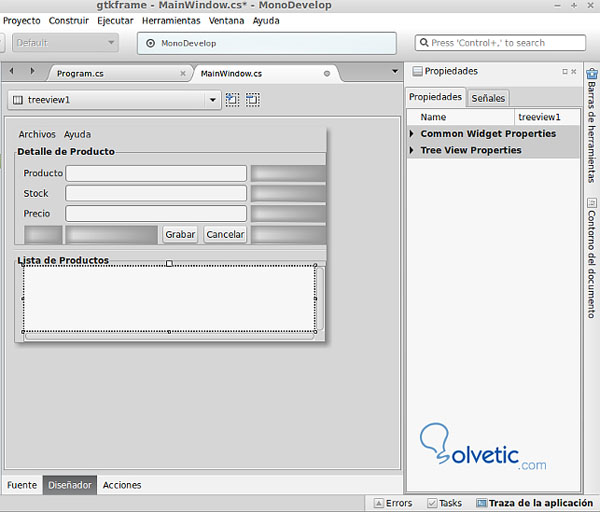
Task: Open the treeview1 widget selector combo
Action: point(114,100)
